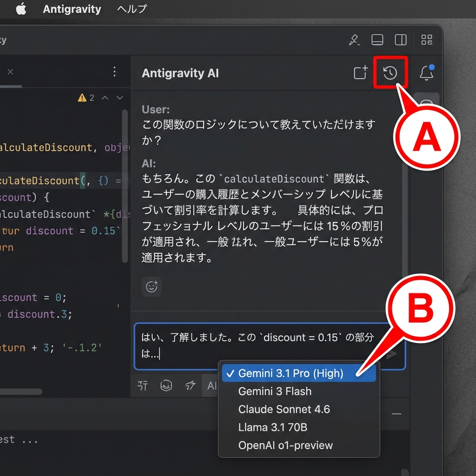
Task: Click the User: label in chat
Action: 155,109
